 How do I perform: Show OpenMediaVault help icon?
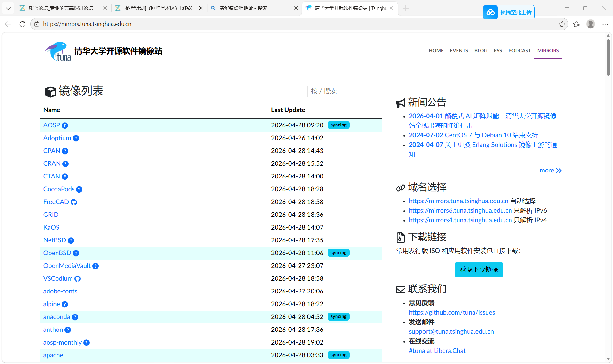pyautogui.click(x=95, y=266)
